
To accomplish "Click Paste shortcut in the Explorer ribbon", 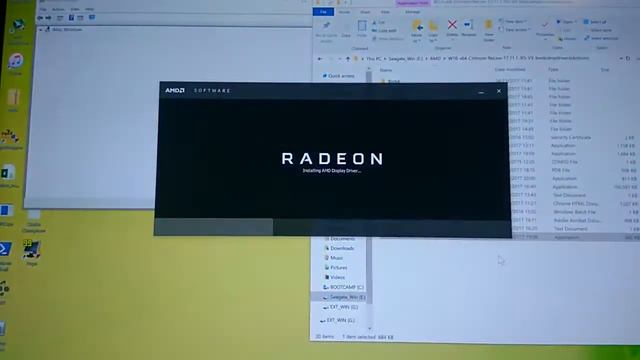I will (x=388, y=39).
